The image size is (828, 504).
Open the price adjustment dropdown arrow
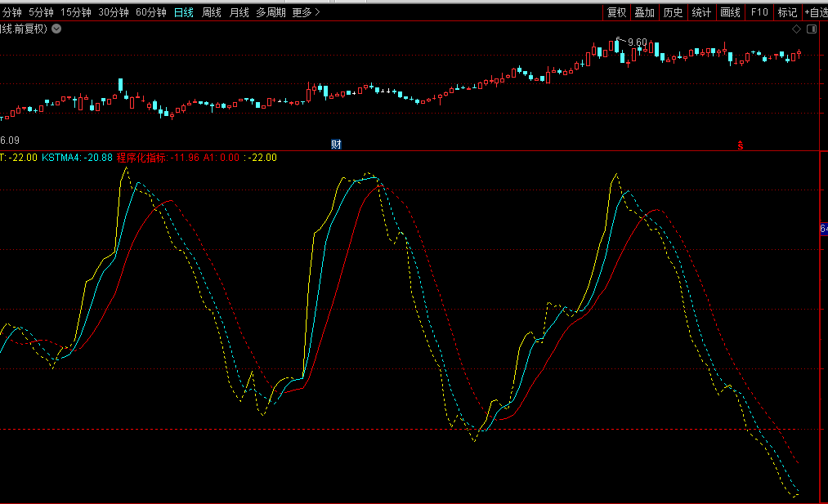pyautogui.click(x=56, y=29)
